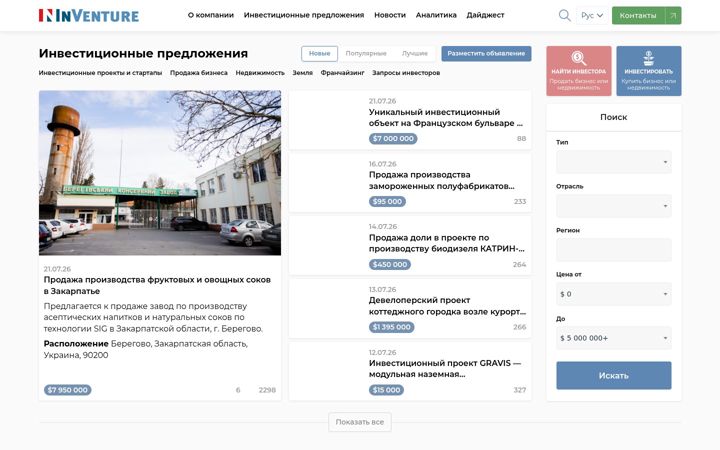Open Девелоперский проект коттеджного городка listing
This screenshot has height=450, width=720.
447,306
